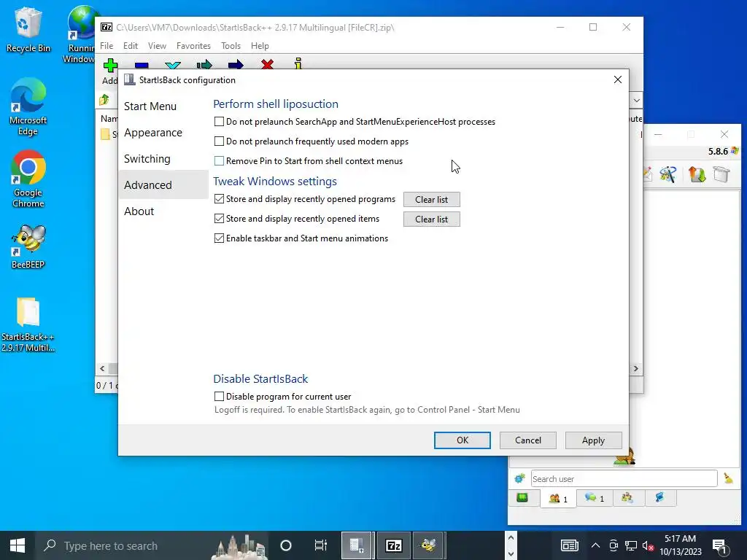The width and height of the screenshot is (747, 560).
Task: Enable Do not prelaunch frequently used modern apps
Action: tap(219, 141)
